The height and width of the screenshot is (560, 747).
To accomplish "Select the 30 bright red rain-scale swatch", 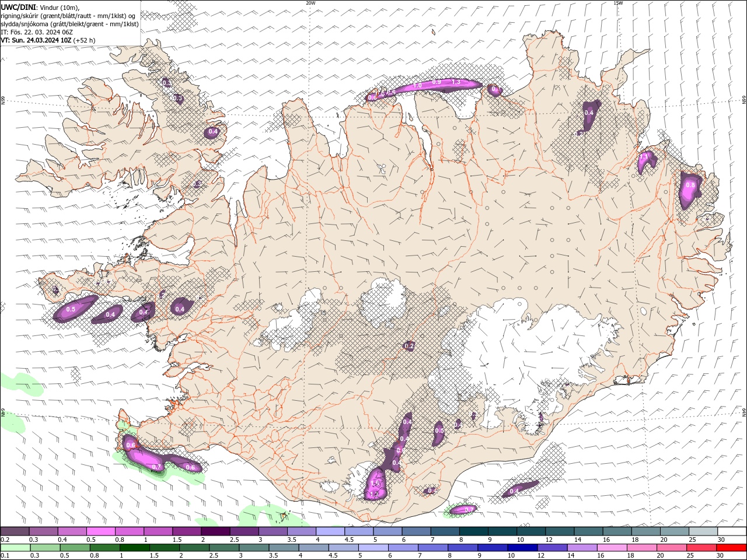I will 731,548.
